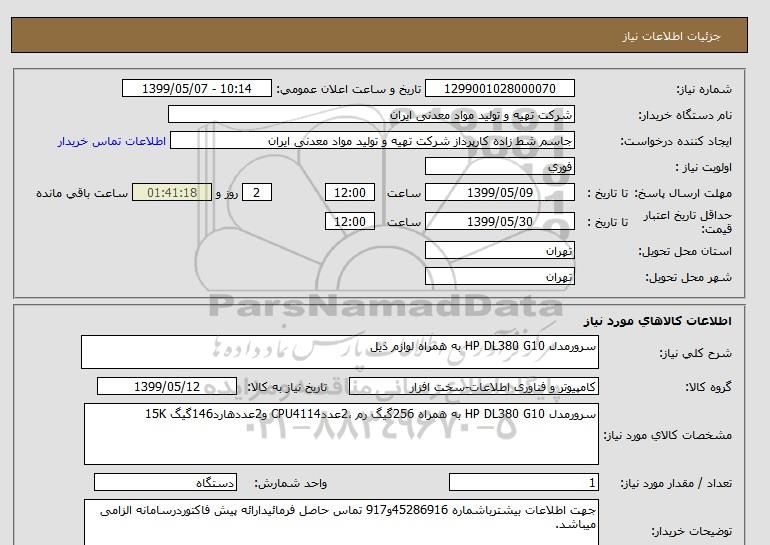
Task: Click the شرح کلی نیاز label
Action: [695, 353]
